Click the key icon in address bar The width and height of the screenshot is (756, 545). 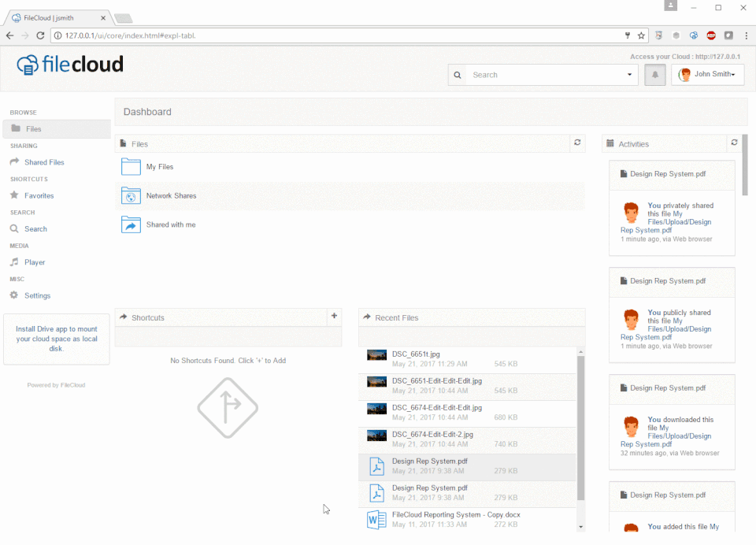628,35
